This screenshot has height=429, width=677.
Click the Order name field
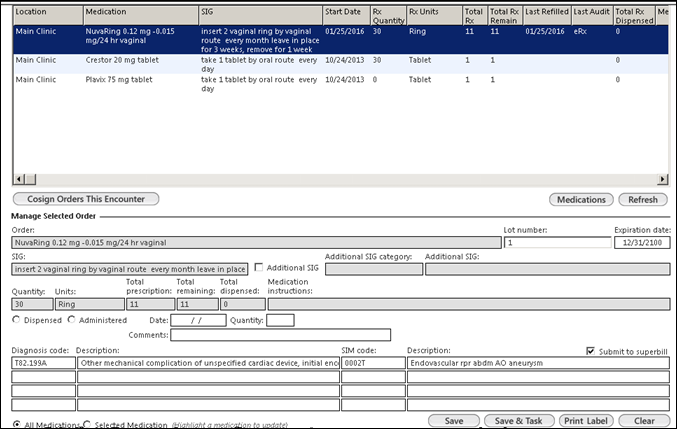(256, 243)
